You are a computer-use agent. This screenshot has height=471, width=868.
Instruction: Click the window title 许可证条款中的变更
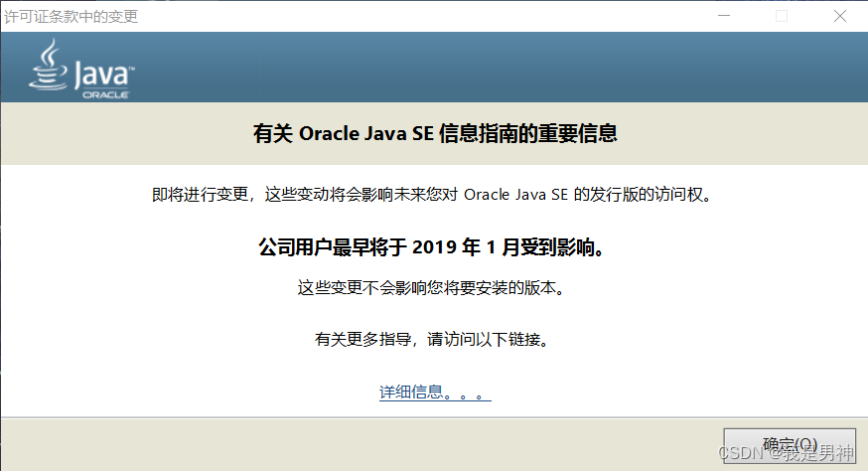(71, 17)
